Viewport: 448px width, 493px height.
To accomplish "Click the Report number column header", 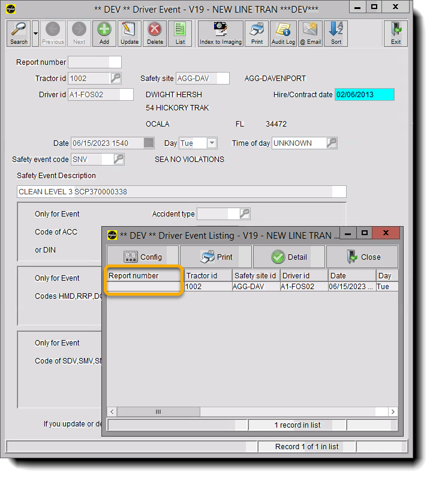I will pos(144,275).
